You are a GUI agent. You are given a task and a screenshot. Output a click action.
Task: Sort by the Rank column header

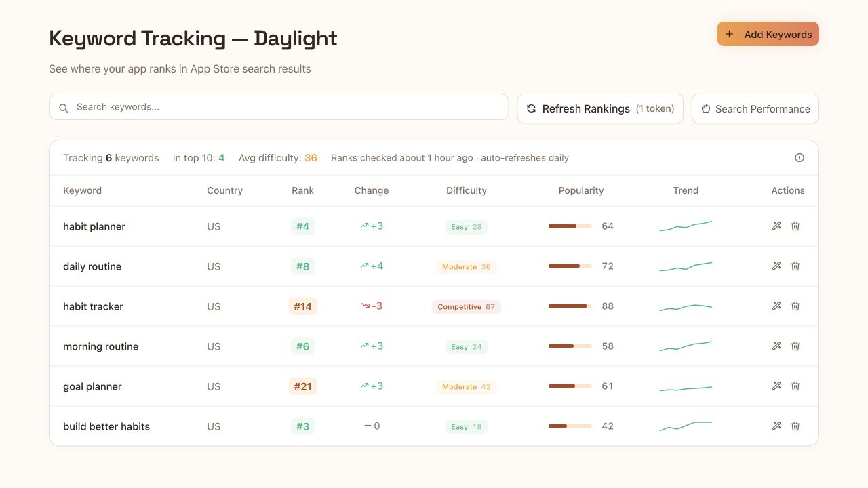[302, 190]
